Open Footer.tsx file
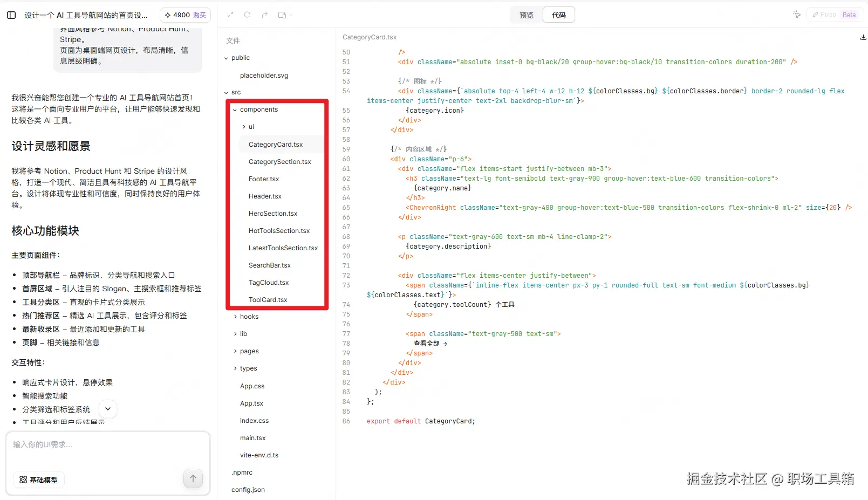868x500 pixels. [x=264, y=179]
